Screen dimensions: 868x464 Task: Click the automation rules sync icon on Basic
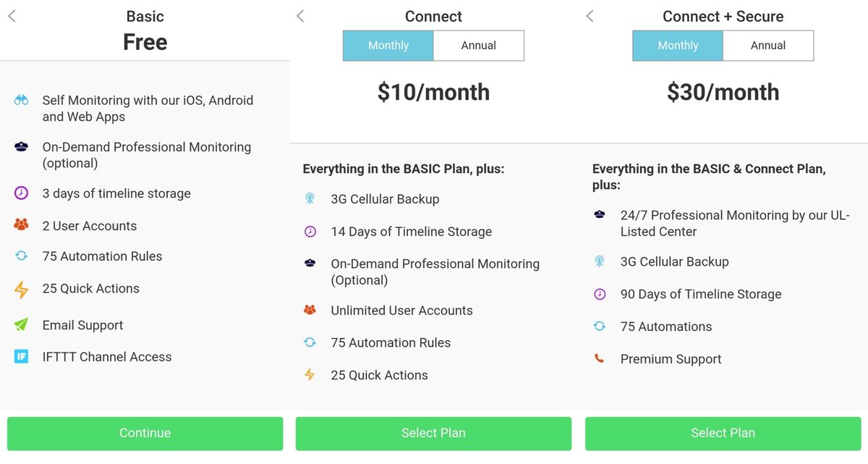[20, 256]
